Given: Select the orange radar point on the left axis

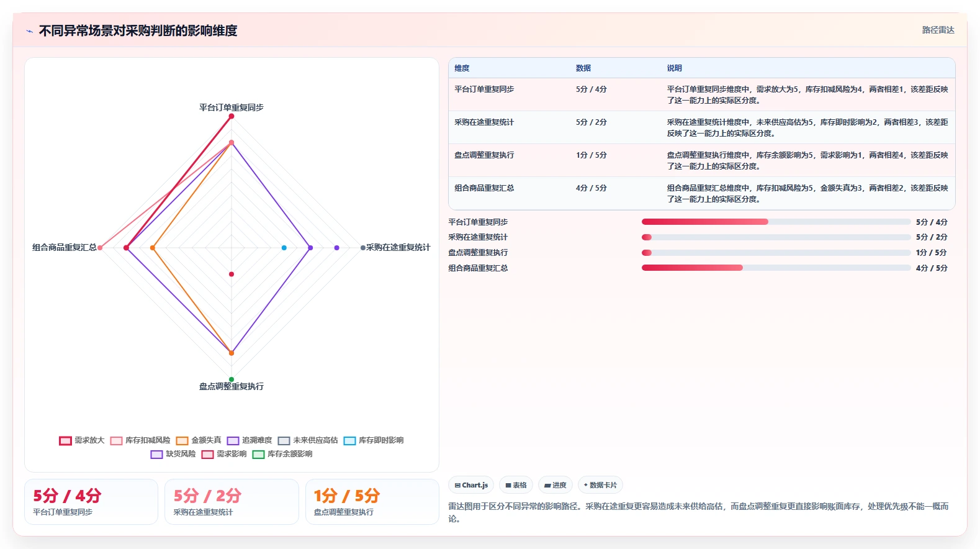Looking at the screenshot, I should (153, 248).
